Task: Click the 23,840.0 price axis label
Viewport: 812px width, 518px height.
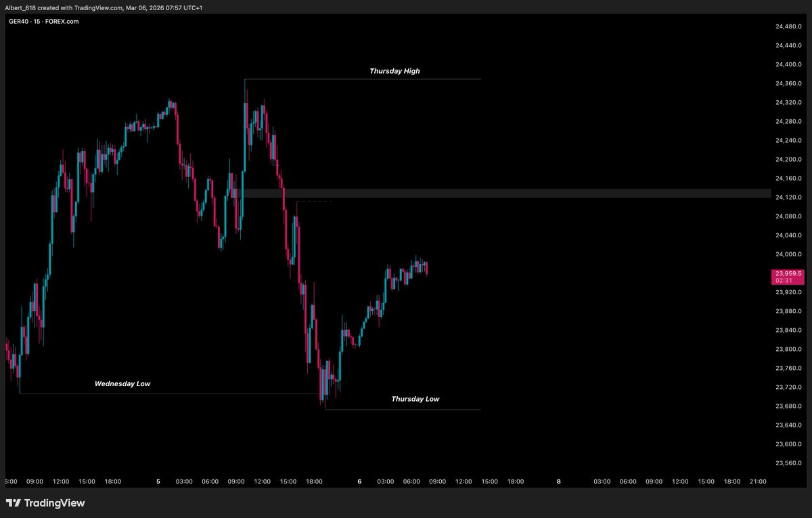Action: [x=788, y=330]
